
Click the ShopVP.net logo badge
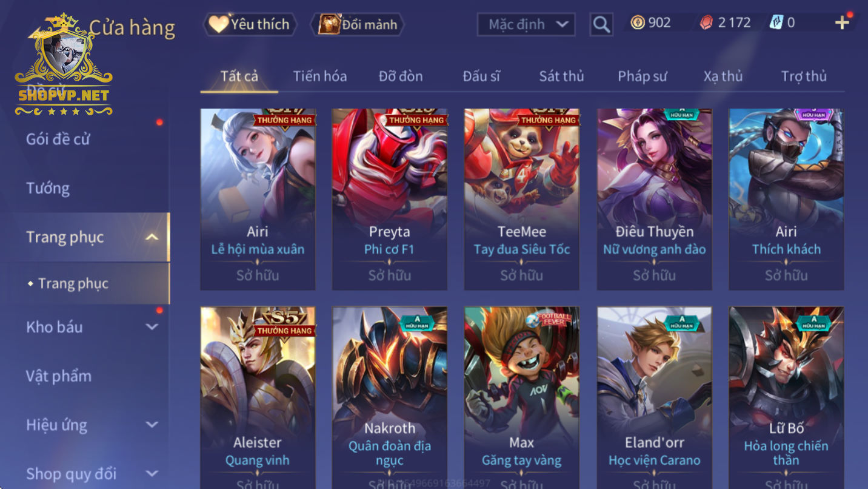click(x=64, y=65)
